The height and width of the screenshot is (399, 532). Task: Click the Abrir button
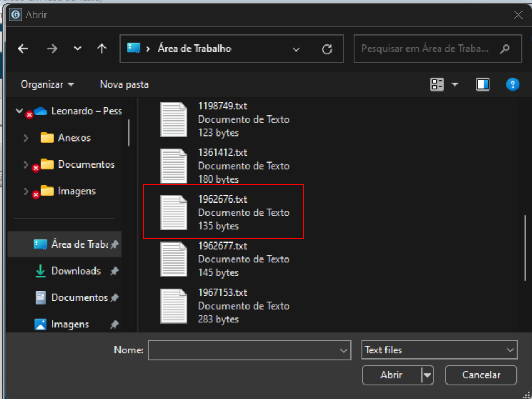[392, 375]
